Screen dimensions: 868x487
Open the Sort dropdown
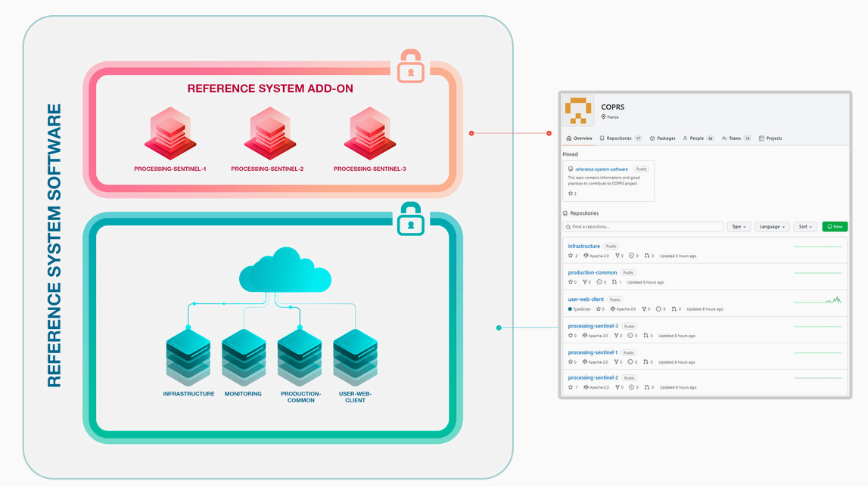(805, 227)
